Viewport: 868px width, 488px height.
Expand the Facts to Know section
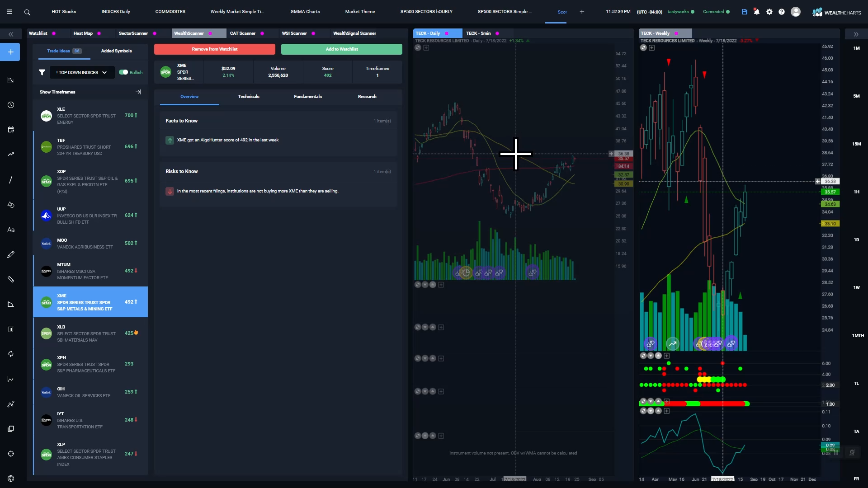pyautogui.click(x=278, y=121)
